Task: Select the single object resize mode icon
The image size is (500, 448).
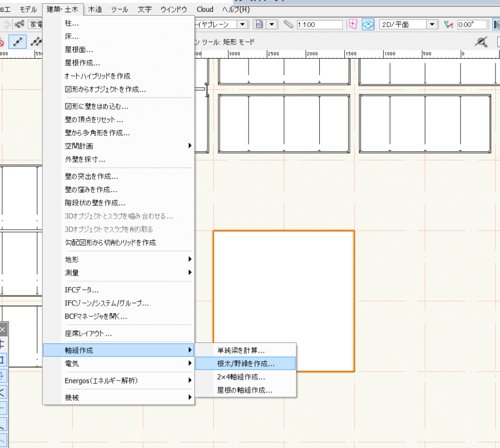Action: (x=18, y=43)
